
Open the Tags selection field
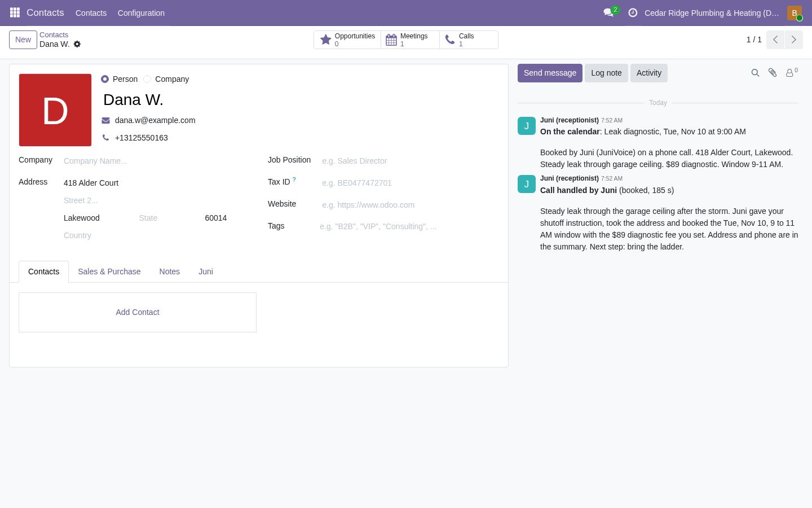[409, 226]
